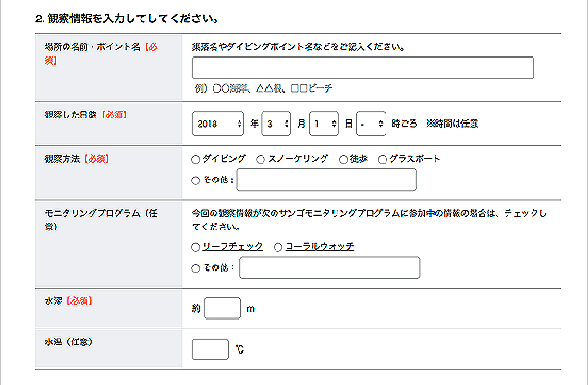Open the year dropdown showing 2018
Image resolution: width=588 pixels, height=385 pixels.
[219, 122]
